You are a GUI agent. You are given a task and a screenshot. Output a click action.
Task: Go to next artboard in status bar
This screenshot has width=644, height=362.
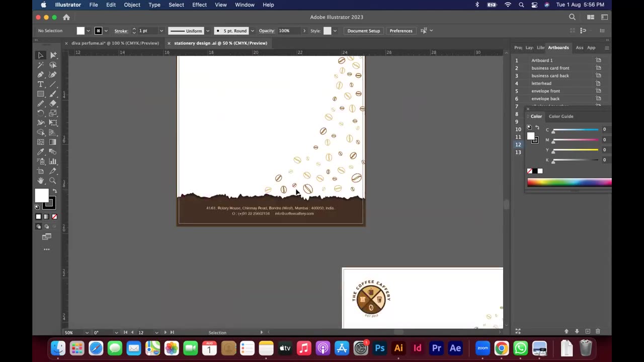[x=166, y=332]
